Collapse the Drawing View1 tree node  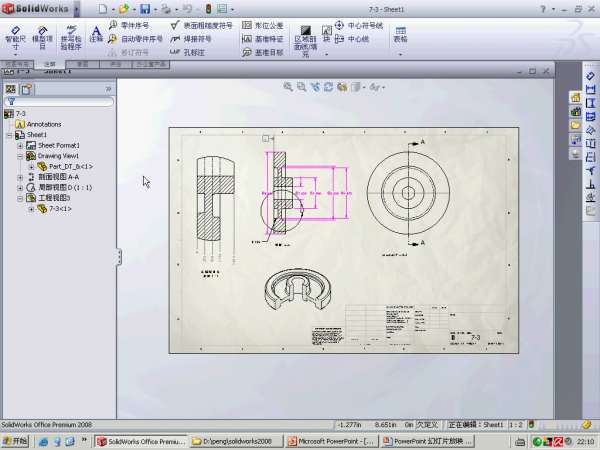pos(20,156)
